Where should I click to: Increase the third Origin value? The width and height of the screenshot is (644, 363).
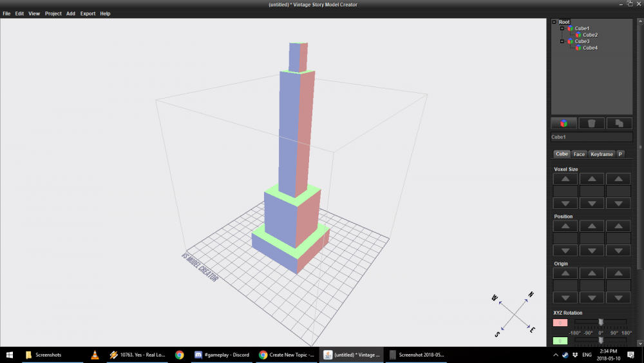click(x=618, y=273)
